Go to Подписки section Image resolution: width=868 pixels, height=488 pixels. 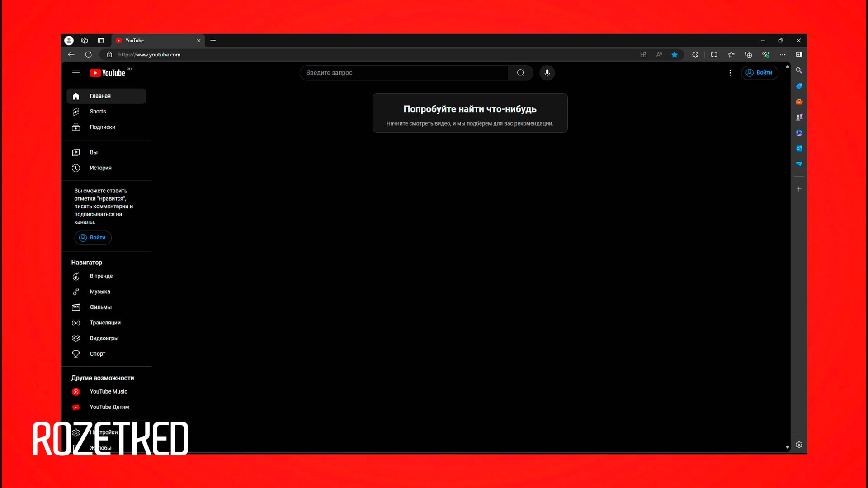(x=102, y=127)
